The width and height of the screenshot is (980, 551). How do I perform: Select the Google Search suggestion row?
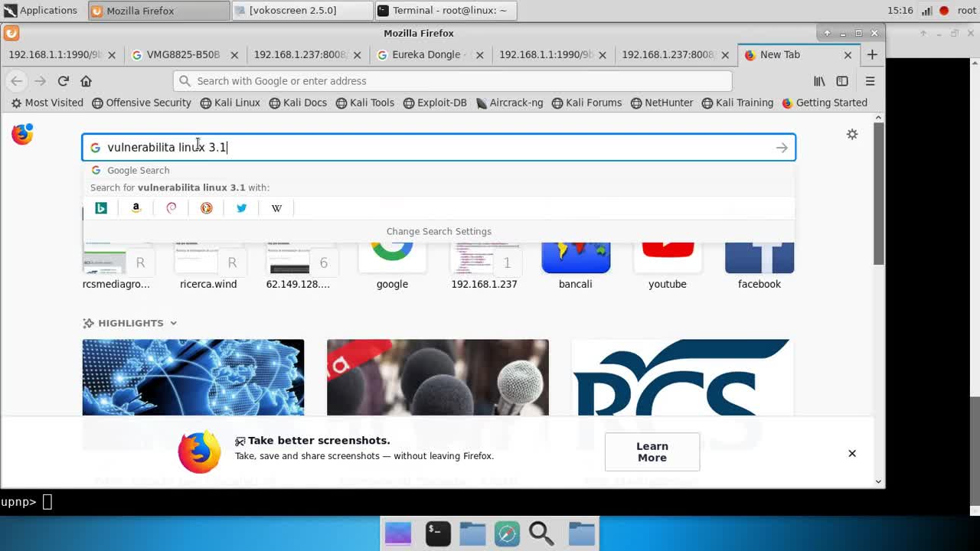[439, 170]
